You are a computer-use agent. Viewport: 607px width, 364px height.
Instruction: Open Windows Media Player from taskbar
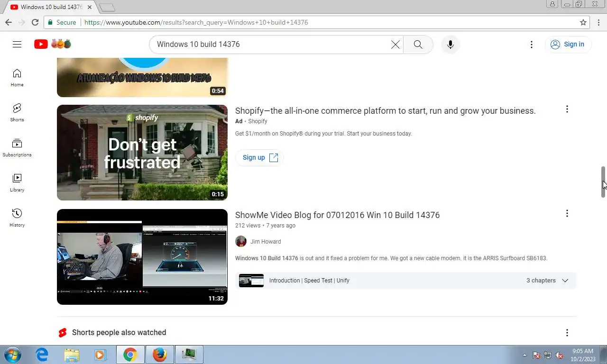(100, 355)
